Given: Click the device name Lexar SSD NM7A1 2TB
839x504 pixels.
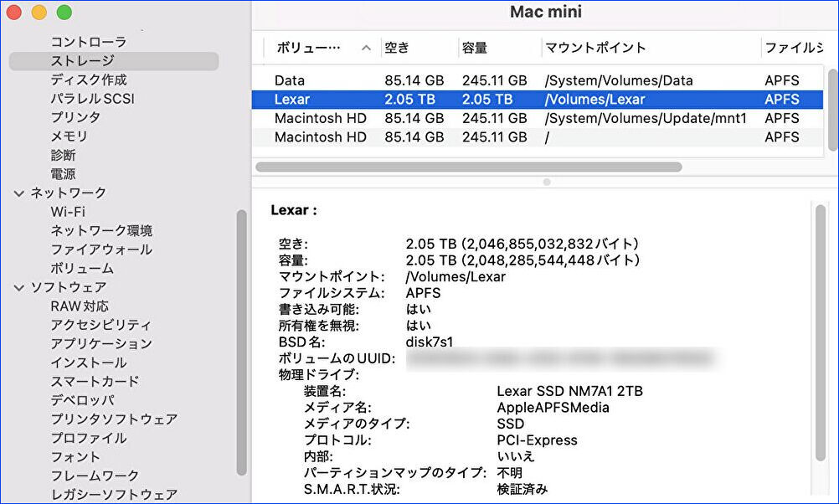Looking at the screenshot, I should pyautogui.click(x=570, y=391).
